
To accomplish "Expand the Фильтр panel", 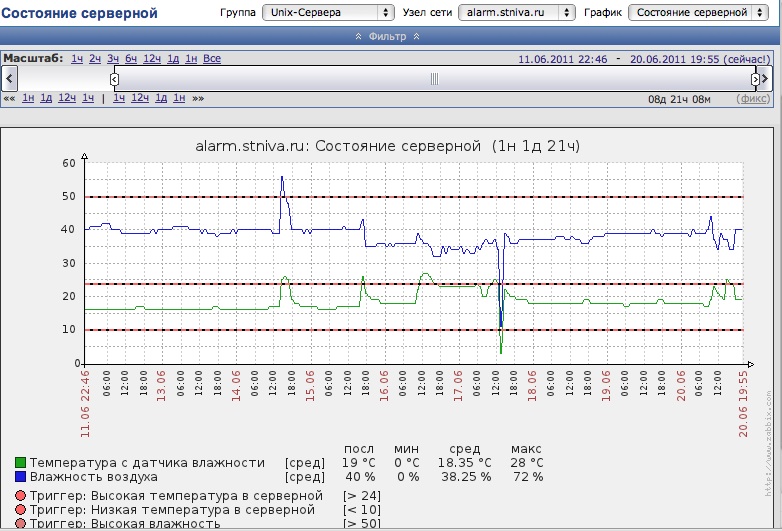I will 388,36.
